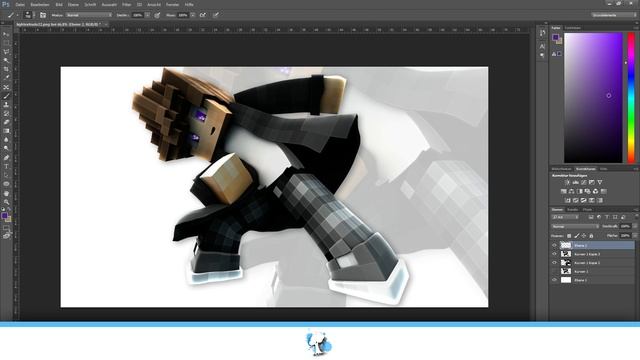This screenshot has width=640, height=360.
Task: Select the Path Selection tool
Action: tap(6, 175)
